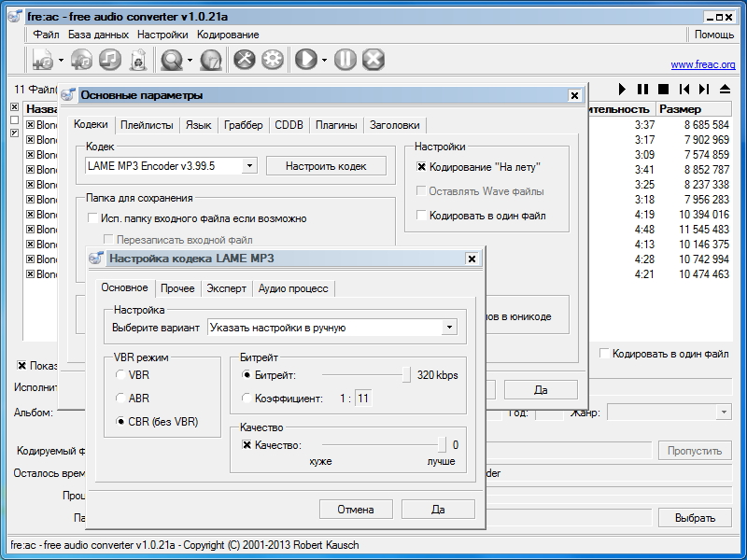
Task: Select CBR (без VBR) radio button
Action: (x=120, y=422)
